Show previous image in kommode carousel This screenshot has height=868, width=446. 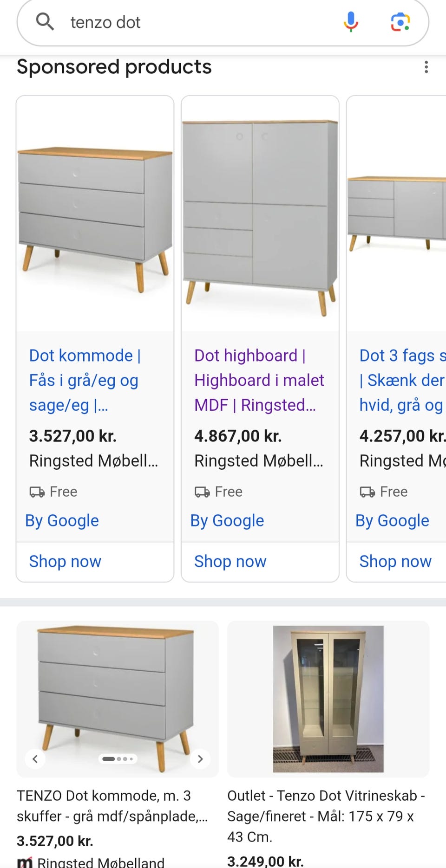coord(35,759)
